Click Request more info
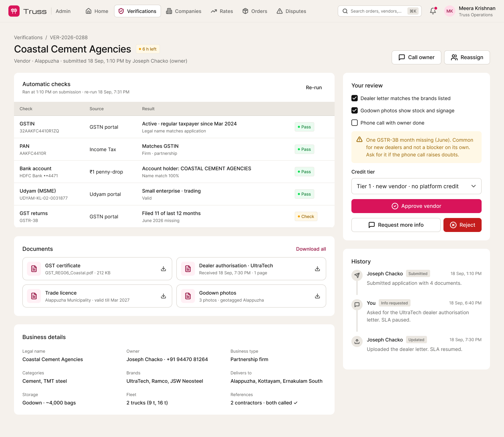 point(396,225)
